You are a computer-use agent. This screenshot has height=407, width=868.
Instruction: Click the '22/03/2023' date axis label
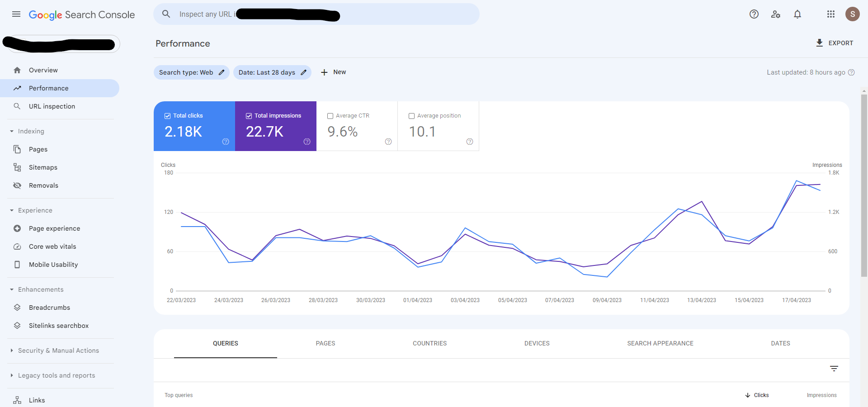tap(181, 300)
